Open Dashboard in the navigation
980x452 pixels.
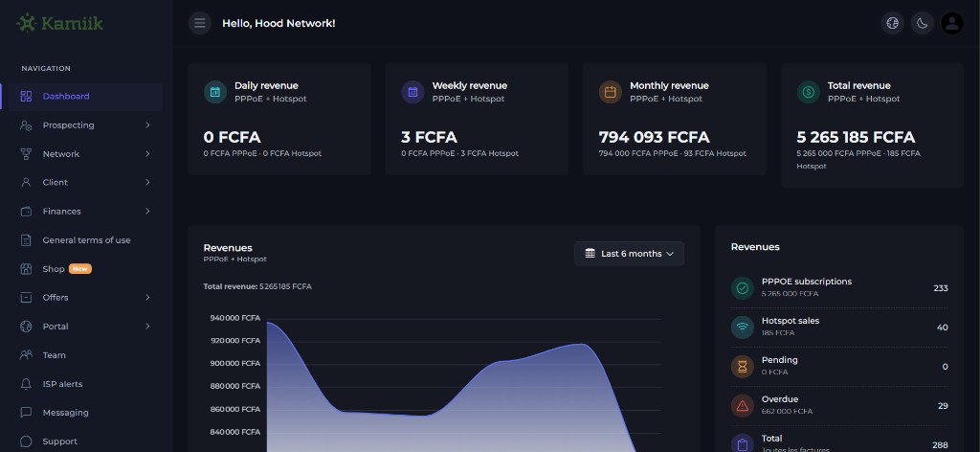[85, 97]
